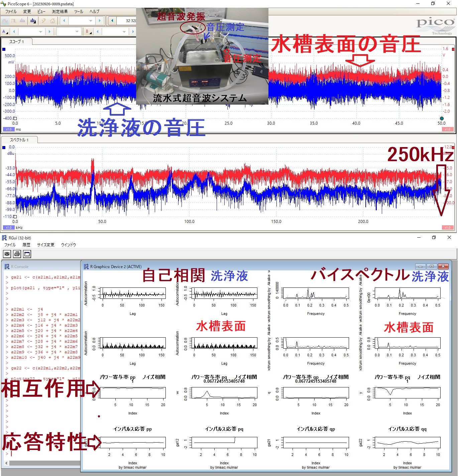Select the scope mode waveform icon
This screenshot has height=476, width=458.
5,21
